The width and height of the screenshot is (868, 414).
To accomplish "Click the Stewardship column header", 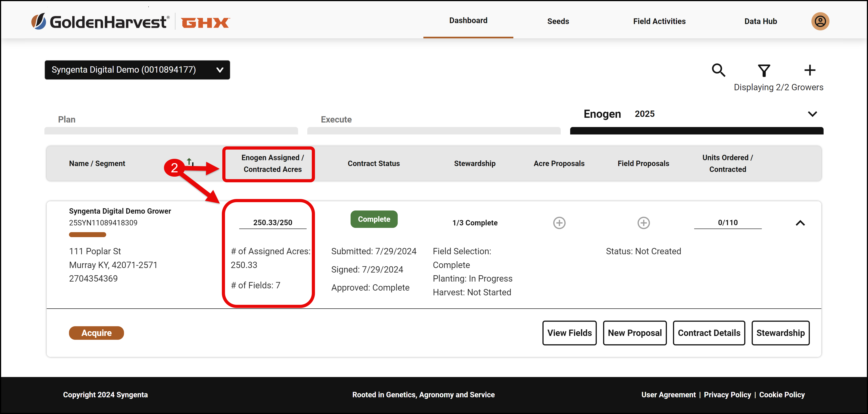I will click(474, 164).
